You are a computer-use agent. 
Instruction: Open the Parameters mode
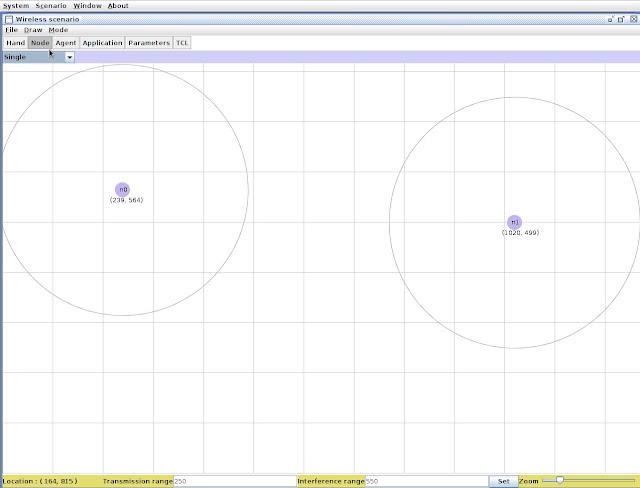click(x=149, y=43)
